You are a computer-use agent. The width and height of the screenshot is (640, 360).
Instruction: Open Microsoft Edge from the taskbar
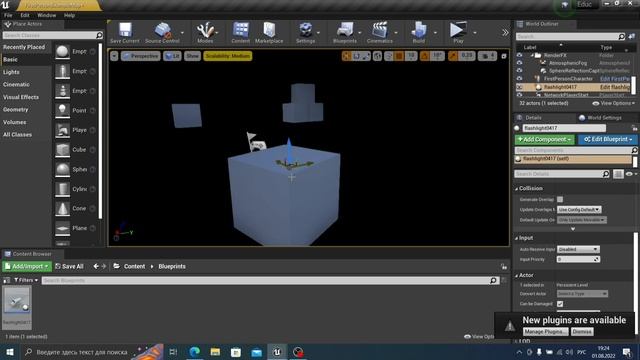[195, 352]
